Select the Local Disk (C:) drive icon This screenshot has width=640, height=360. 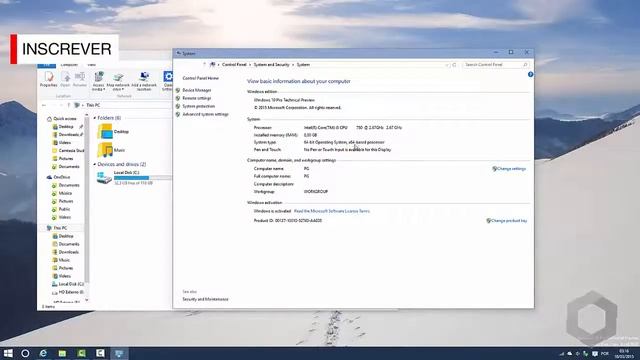tap(104, 178)
